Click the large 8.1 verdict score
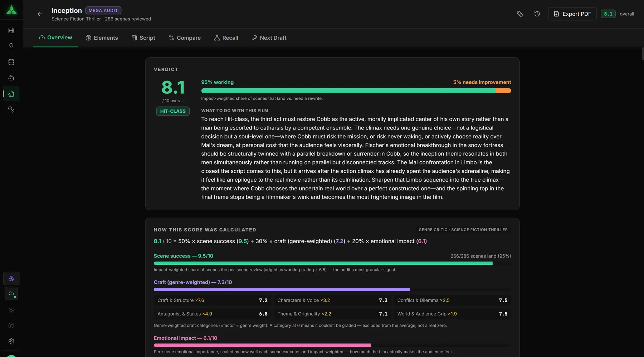The height and width of the screenshot is (357, 644). click(173, 87)
